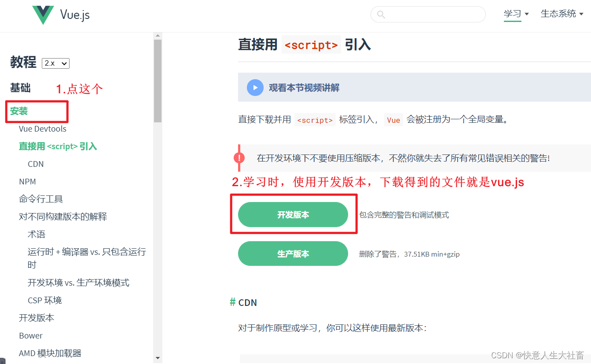Screen dimensions: 591x364
Task: Click the 在开发环境下不要使用压缩版本 warning text
Action: click(x=403, y=158)
